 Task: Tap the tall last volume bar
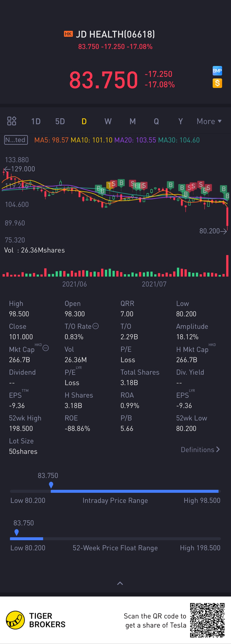click(x=227, y=265)
